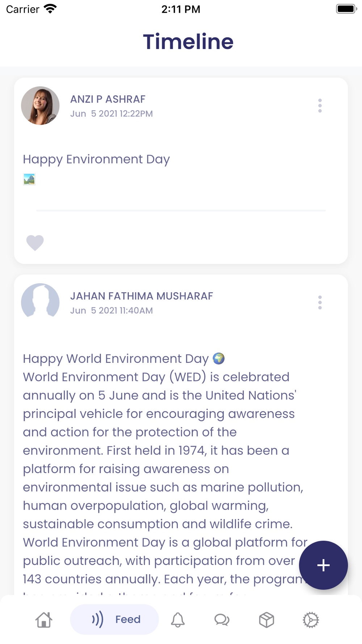Viewport: 362px width, 644px height.
Task: View Jahan Fathima Musharaf's avatar
Action: click(x=40, y=301)
